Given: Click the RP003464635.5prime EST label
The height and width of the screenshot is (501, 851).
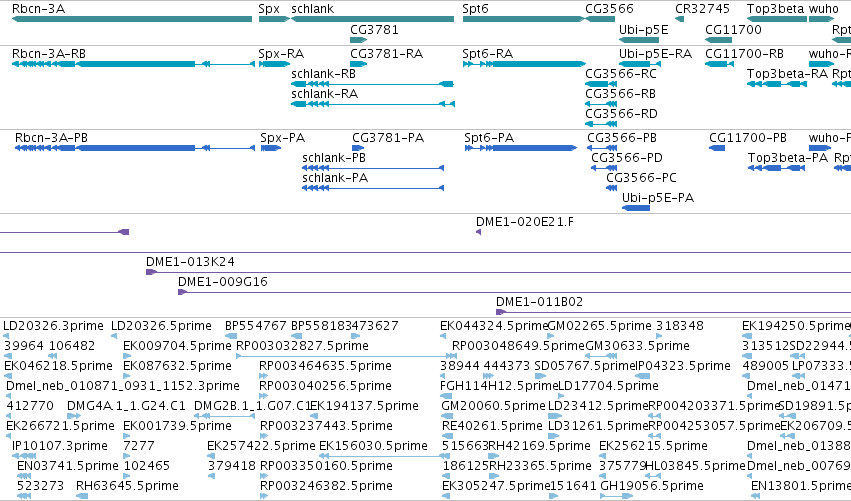Looking at the screenshot, I should pos(325,366).
